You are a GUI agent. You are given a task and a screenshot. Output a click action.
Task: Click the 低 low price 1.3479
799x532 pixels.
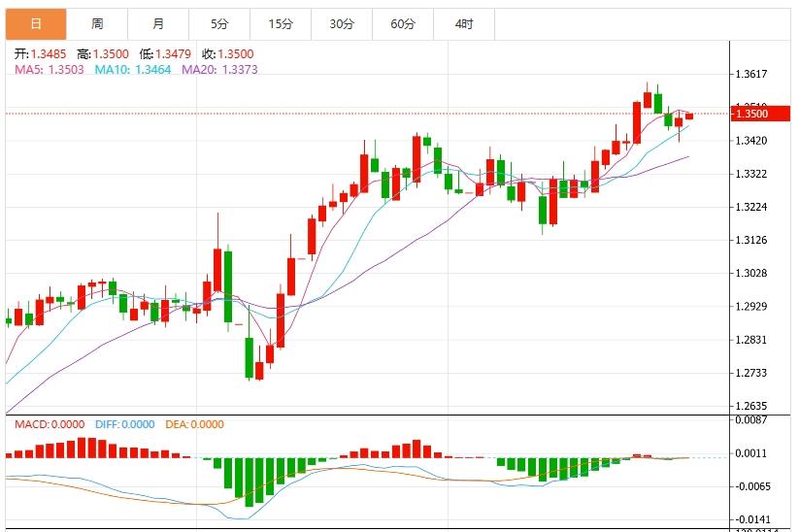(x=173, y=55)
